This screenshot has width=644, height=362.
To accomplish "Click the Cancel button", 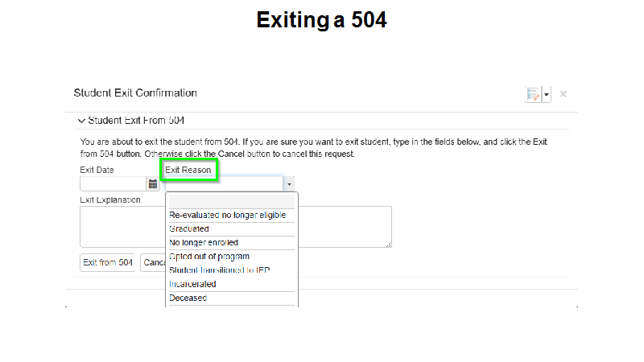I will pyautogui.click(x=153, y=263).
